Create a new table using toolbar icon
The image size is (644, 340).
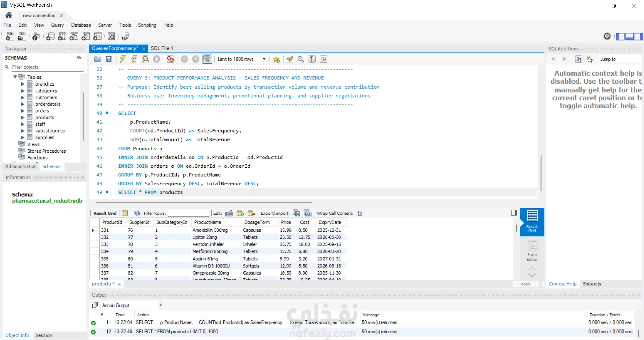click(x=62, y=36)
